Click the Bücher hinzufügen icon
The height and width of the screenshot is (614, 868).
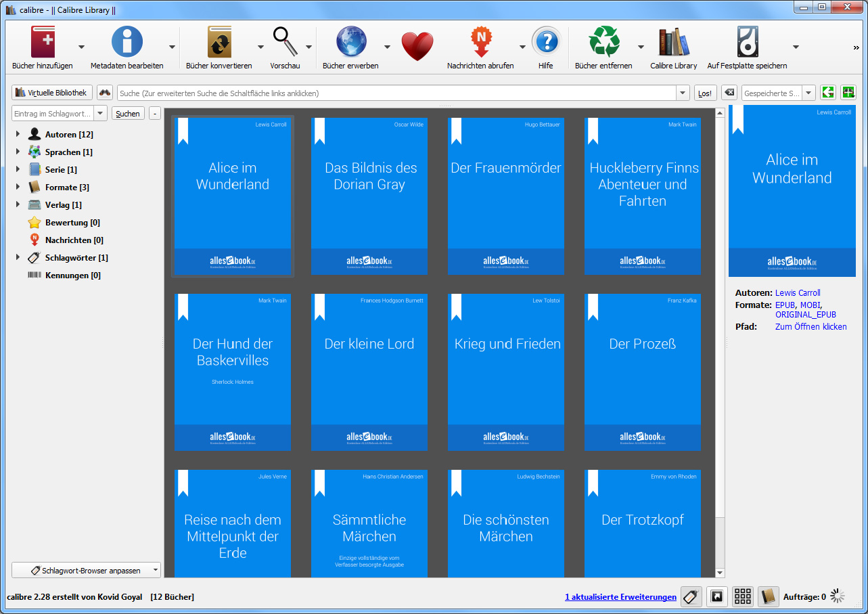43,41
